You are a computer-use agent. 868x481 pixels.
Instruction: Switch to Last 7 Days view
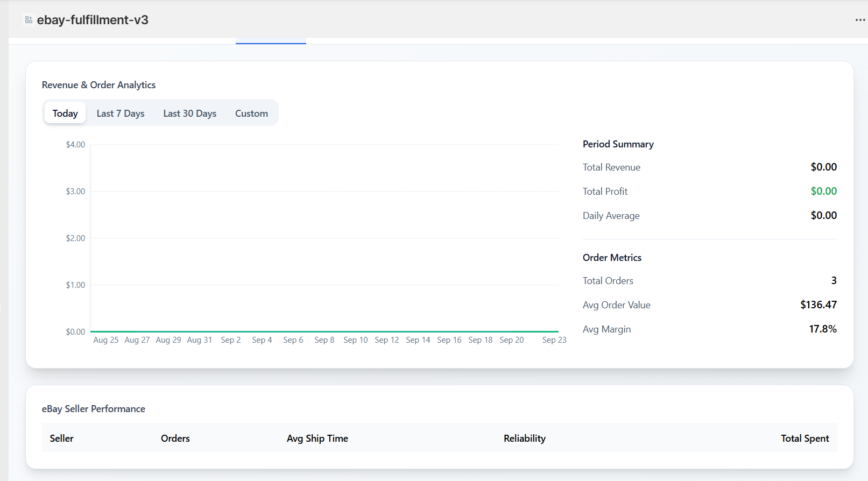pos(121,114)
